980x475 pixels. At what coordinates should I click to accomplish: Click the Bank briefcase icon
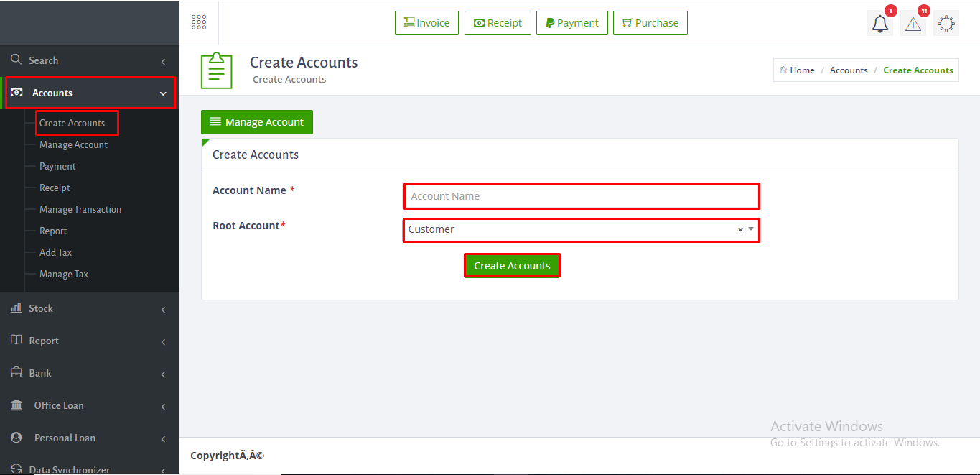[x=16, y=372]
